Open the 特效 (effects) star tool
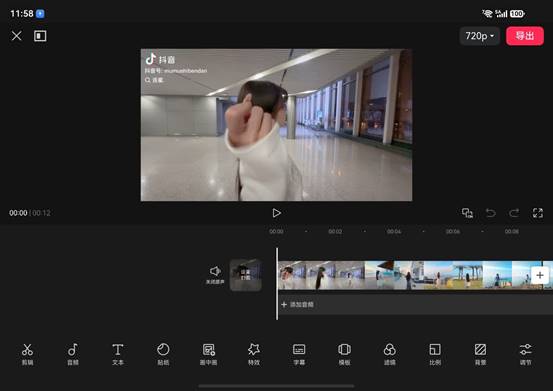The height and width of the screenshot is (391, 553). (x=254, y=354)
